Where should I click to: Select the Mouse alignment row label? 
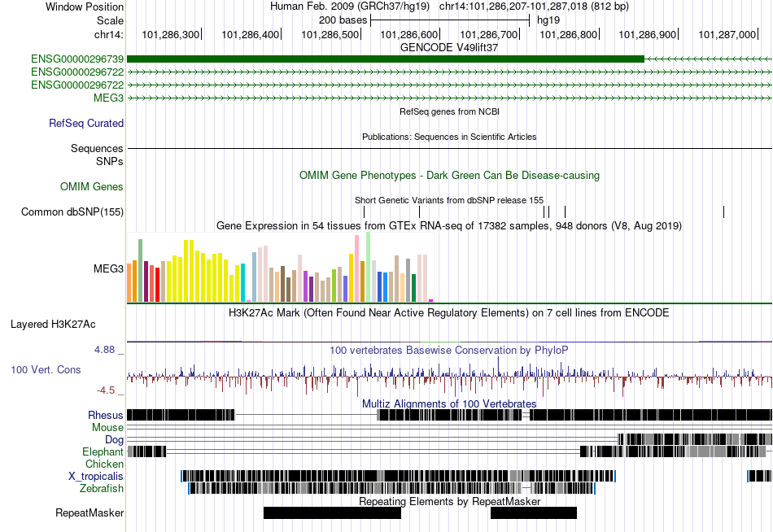[107, 428]
